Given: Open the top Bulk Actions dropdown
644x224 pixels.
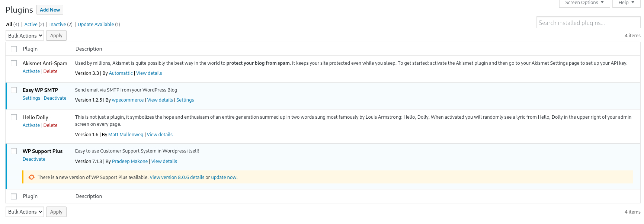Looking at the screenshot, I should (x=25, y=36).
